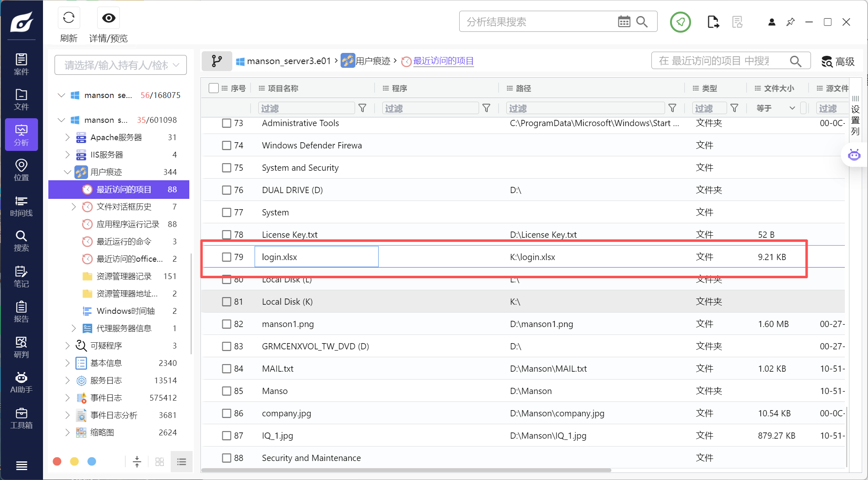Click the 高级 advanced search button

pos(838,62)
